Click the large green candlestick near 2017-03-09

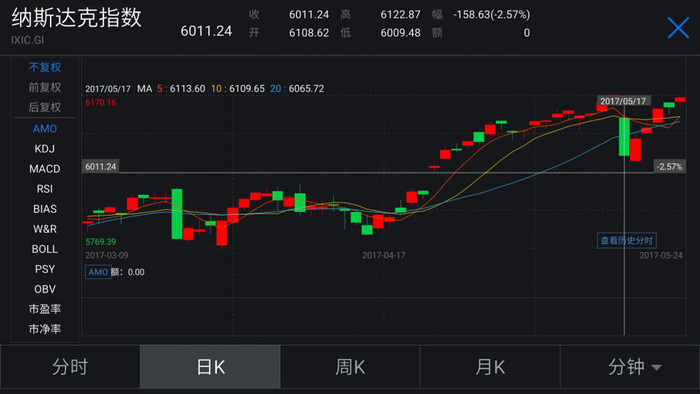[x=177, y=214]
